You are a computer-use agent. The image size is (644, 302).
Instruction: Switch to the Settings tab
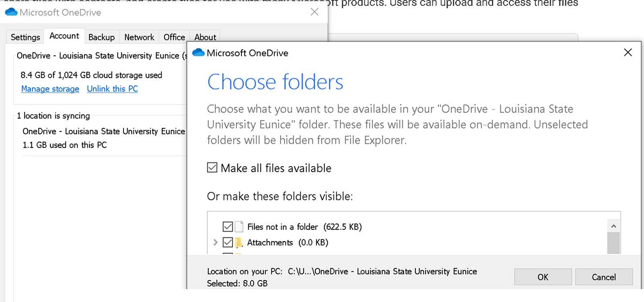click(25, 37)
